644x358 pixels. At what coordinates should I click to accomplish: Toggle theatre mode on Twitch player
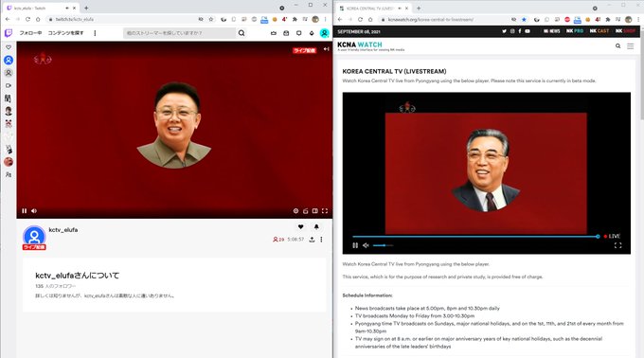(315, 210)
